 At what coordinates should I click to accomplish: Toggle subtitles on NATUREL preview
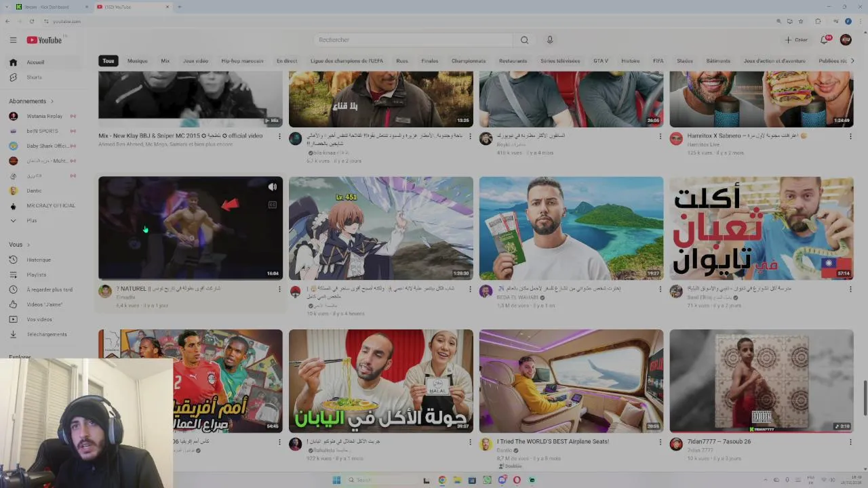(x=272, y=204)
